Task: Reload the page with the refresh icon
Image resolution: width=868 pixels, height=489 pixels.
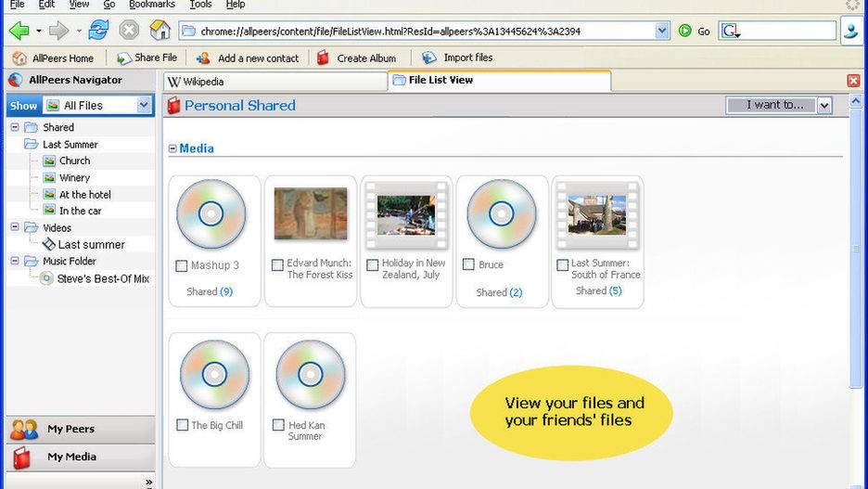Action: point(98,30)
